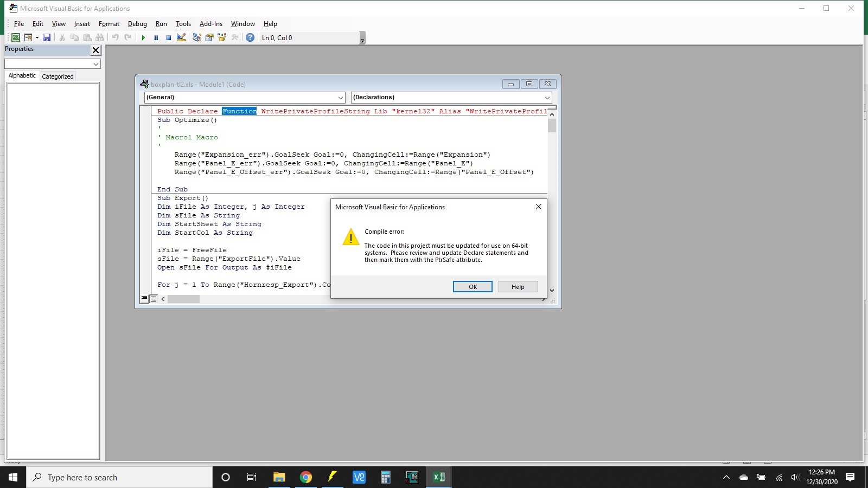Expand the (General) object dropdown
868x488 pixels.
tap(341, 98)
